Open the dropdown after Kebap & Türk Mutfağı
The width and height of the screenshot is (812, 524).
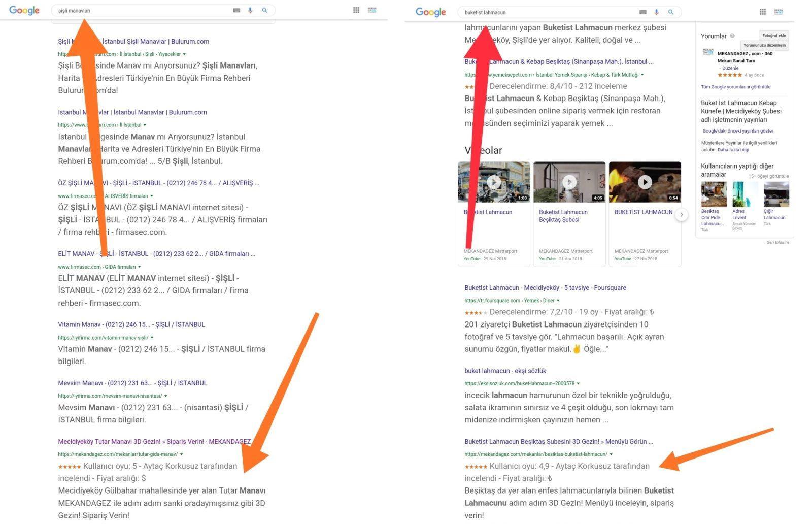642,75
